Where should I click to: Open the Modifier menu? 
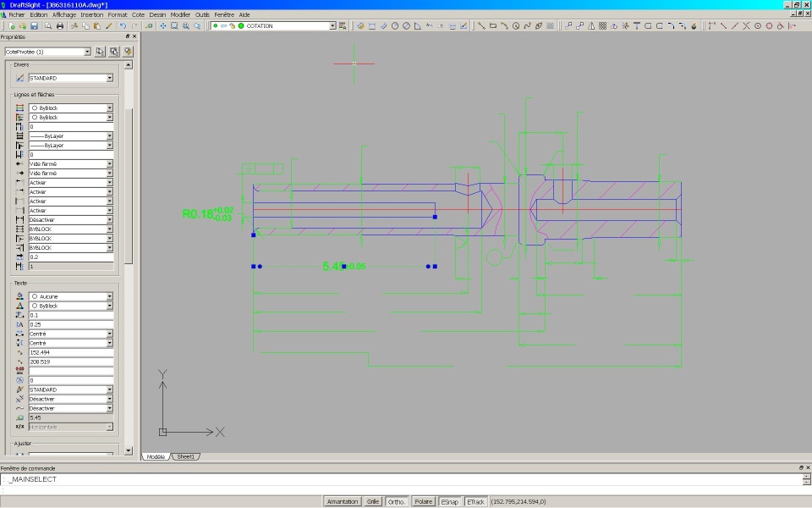[x=180, y=15]
